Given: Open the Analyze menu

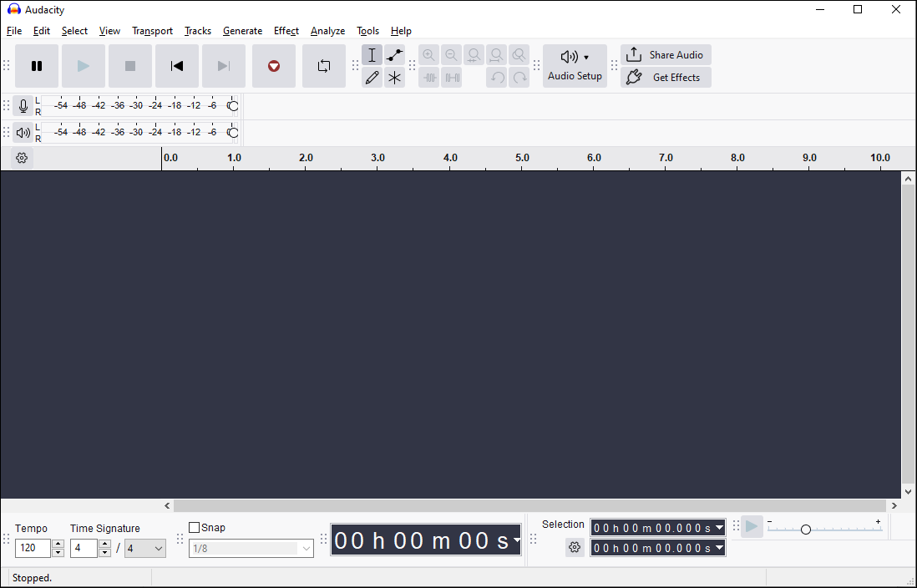Looking at the screenshot, I should [x=327, y=31].
